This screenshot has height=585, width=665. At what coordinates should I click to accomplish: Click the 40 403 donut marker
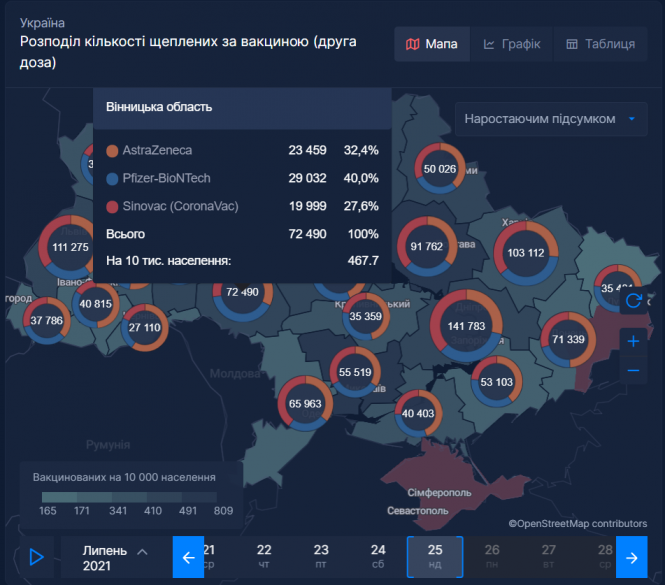click(x=418, y=413)
